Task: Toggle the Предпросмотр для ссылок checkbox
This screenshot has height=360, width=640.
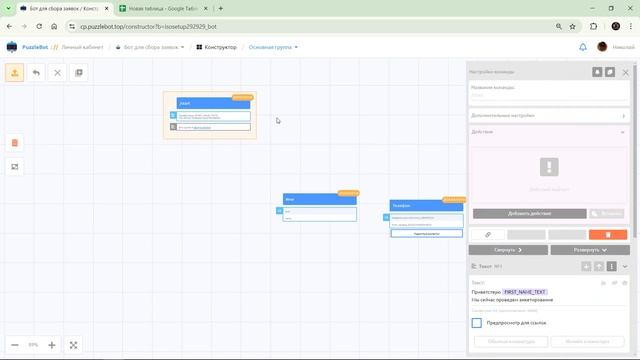Action: (x=476, y=323)
